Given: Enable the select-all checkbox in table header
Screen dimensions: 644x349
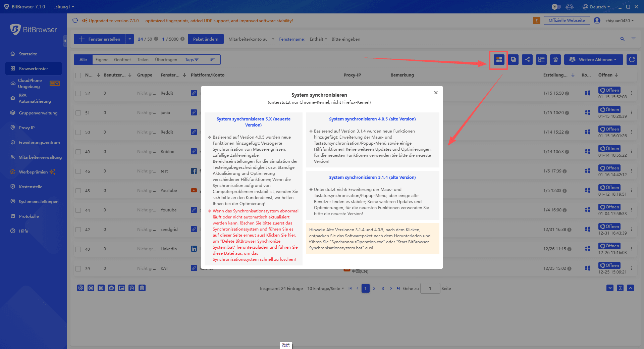Looking at the screenshot, I should pyautogui.click(x=78, y=75).
